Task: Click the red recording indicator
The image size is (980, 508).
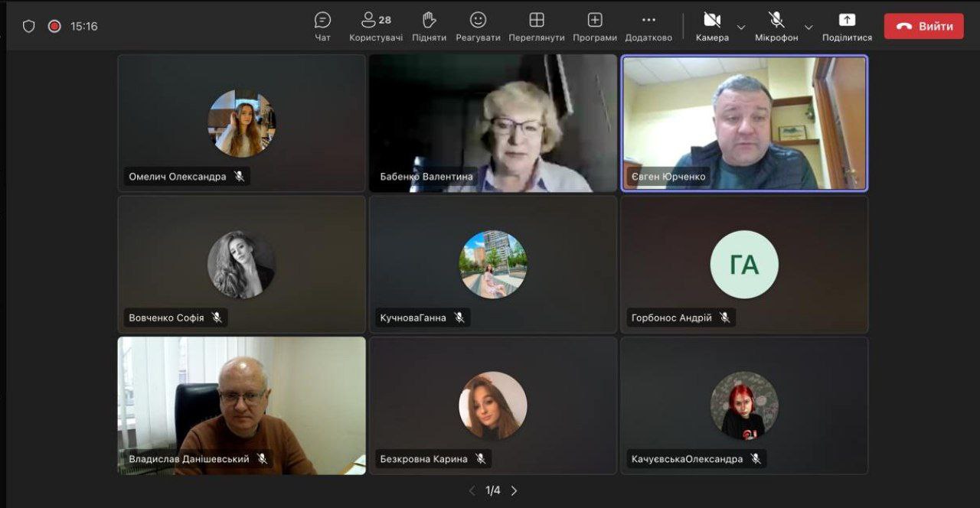Action: pos(54,26)
